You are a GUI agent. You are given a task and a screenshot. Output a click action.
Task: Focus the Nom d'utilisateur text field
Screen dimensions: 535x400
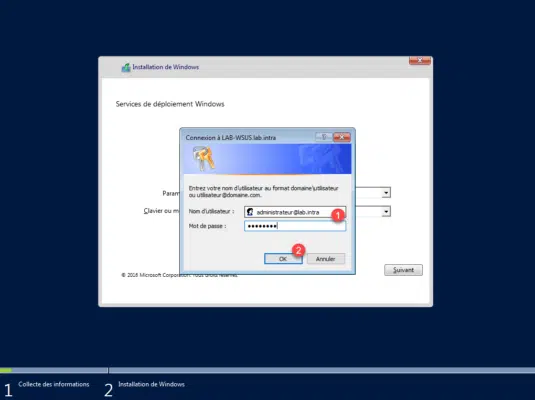[x=295, y=212]
